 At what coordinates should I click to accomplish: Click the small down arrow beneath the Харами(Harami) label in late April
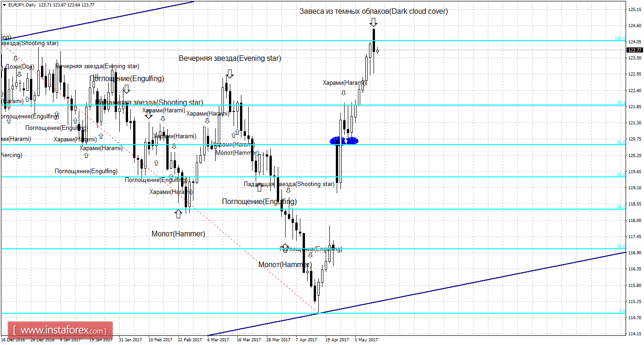(x=343, y=93)
